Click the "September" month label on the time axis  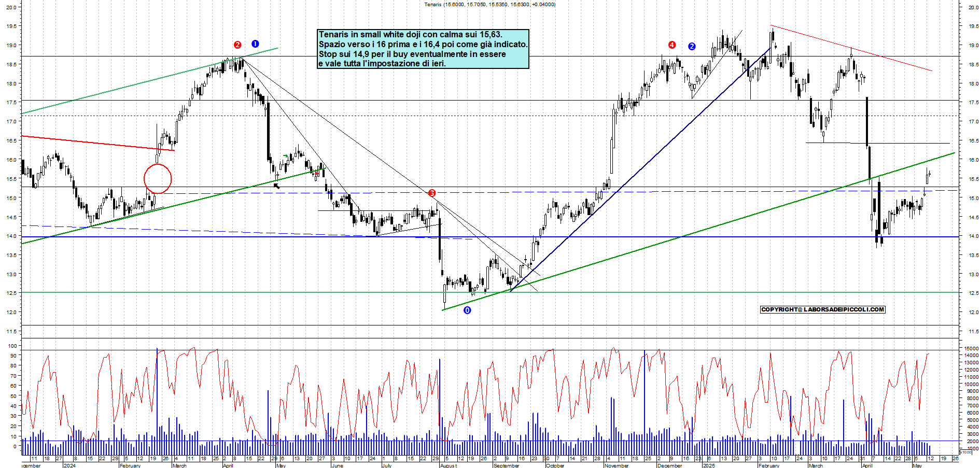tap(506, 465)
